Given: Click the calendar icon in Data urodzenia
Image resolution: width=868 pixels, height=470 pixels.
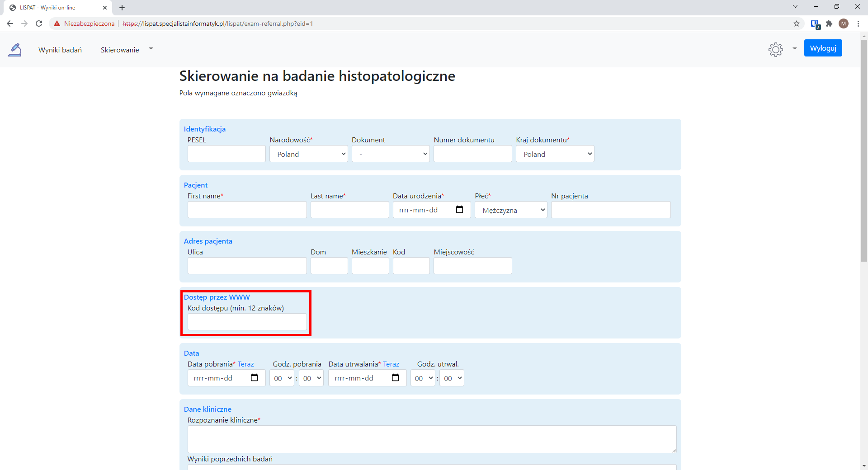Looking at the screenshot, I should tap(459, 210).
